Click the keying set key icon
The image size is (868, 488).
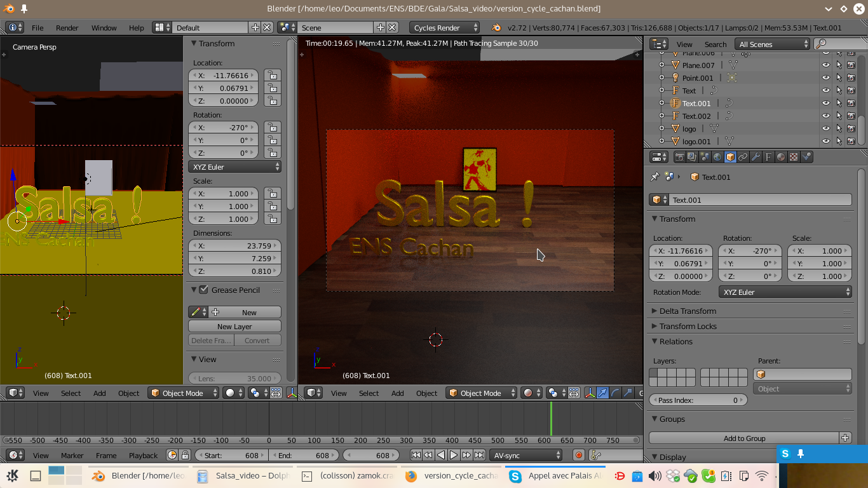pos(596,455)
